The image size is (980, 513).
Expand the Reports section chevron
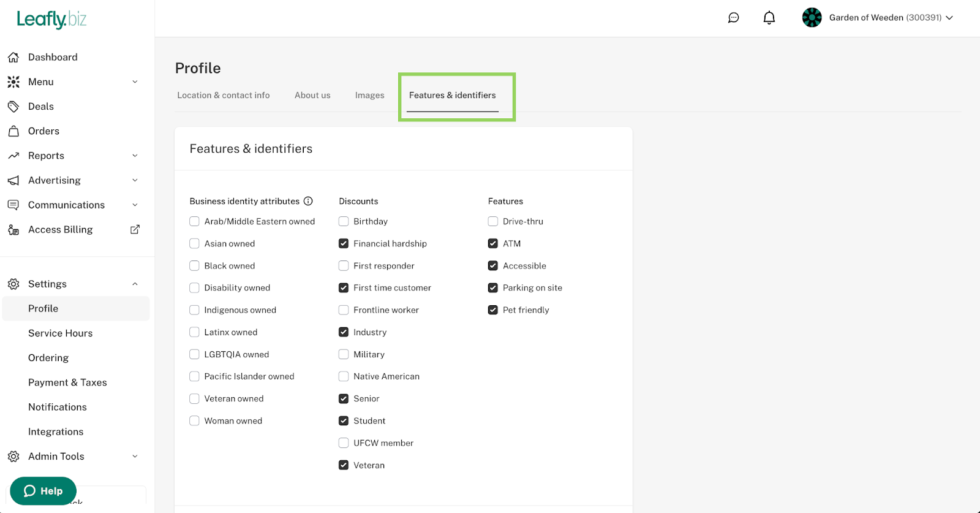[135, 156]
